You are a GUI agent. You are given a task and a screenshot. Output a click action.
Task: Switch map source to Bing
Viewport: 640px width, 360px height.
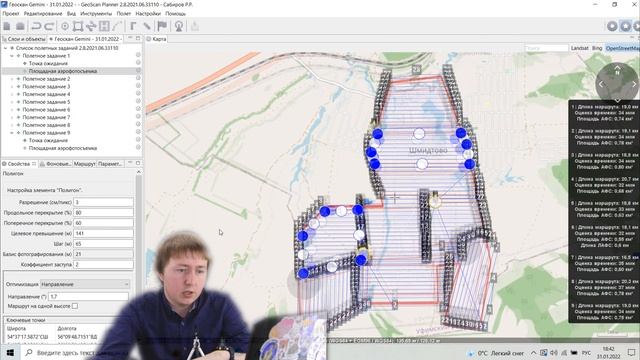tap(597, 48)
